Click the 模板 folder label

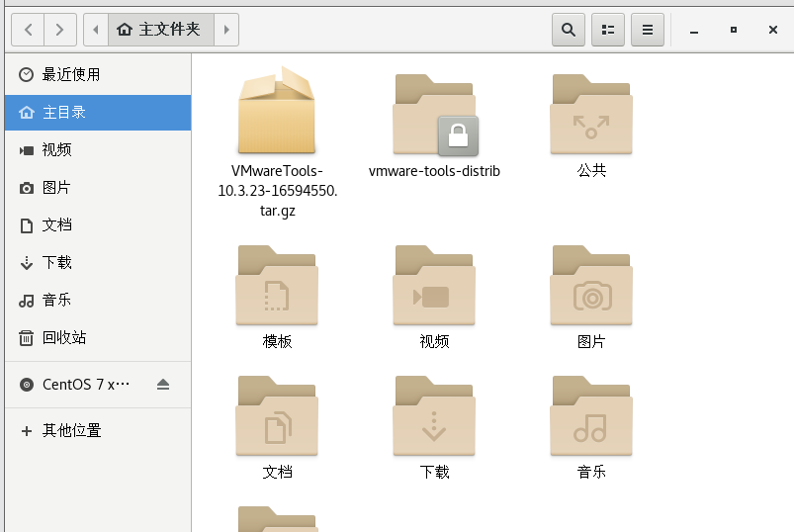[278, 342]
